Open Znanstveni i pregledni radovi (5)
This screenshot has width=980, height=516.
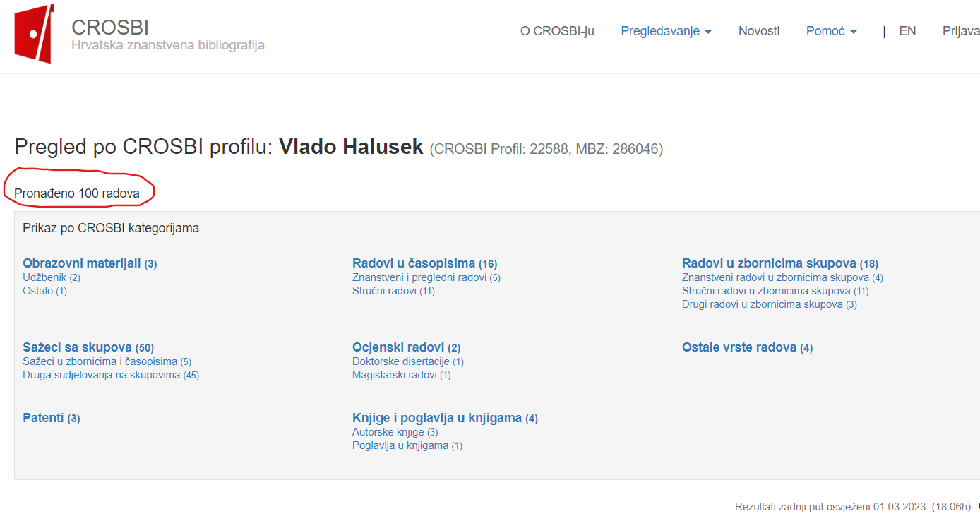point(426,277)
